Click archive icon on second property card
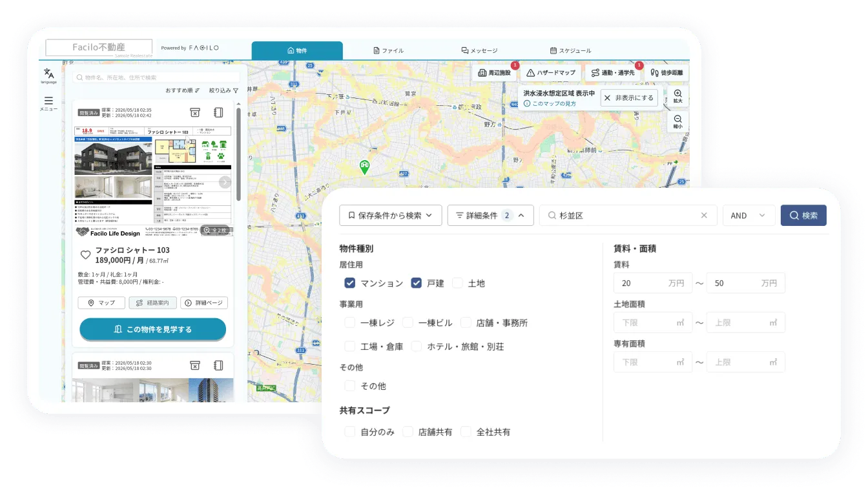The height and width of the screenshot is (488, 868). click(x=195, y=365)
